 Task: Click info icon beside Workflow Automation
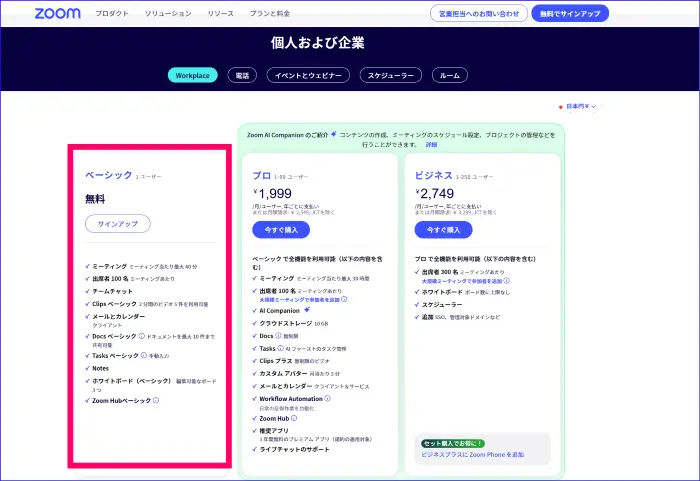coord(327,398)
